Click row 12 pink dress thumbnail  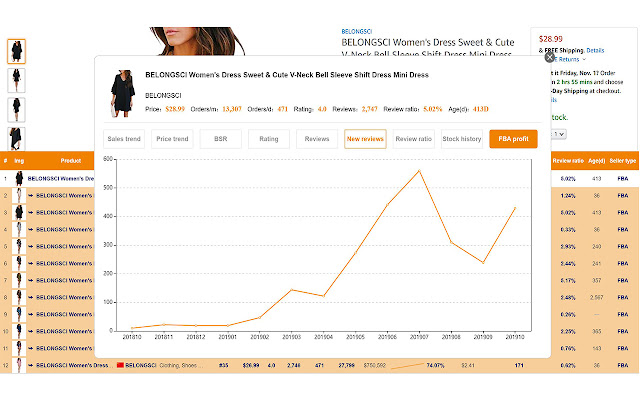pos(19,365)
